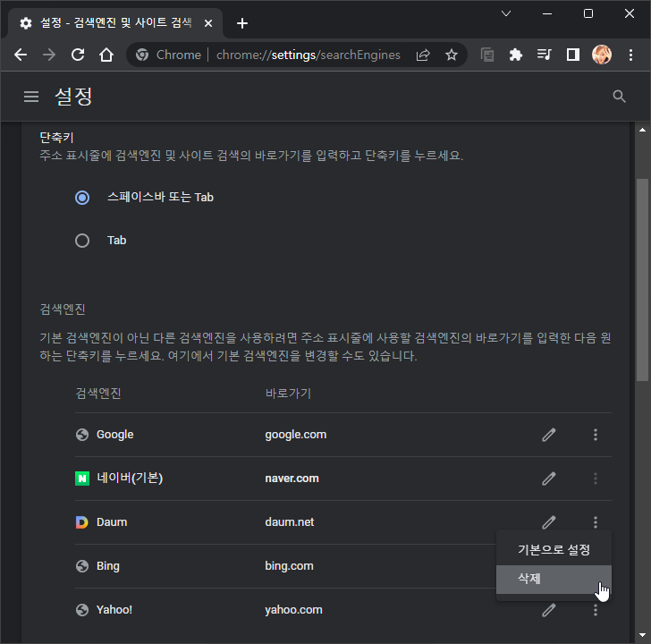The width and height of the screenshot is (651, 644).
Task: Click the Yahoo! search engine name
Action: coord(114,610)
